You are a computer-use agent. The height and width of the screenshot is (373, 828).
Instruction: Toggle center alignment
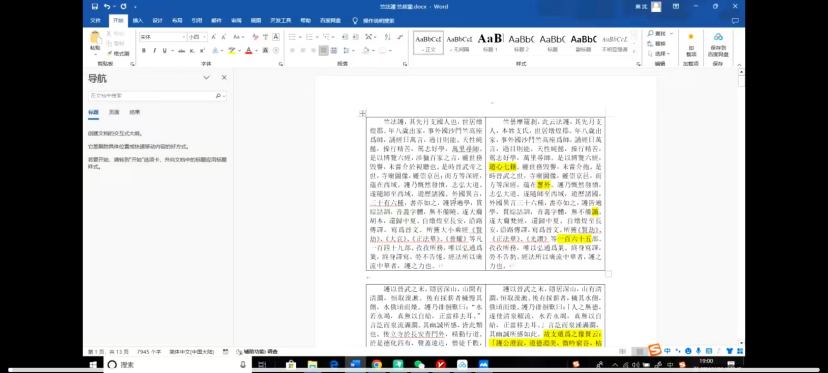pos(303,51)
